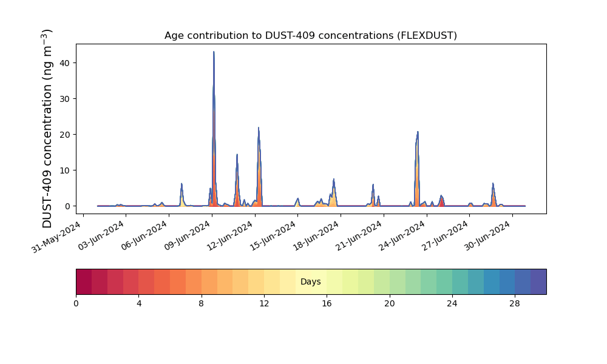This screenshot has width=607, height=364.
Task: Click the colorbar tick label '0'
Action: [x=76, y=304]
